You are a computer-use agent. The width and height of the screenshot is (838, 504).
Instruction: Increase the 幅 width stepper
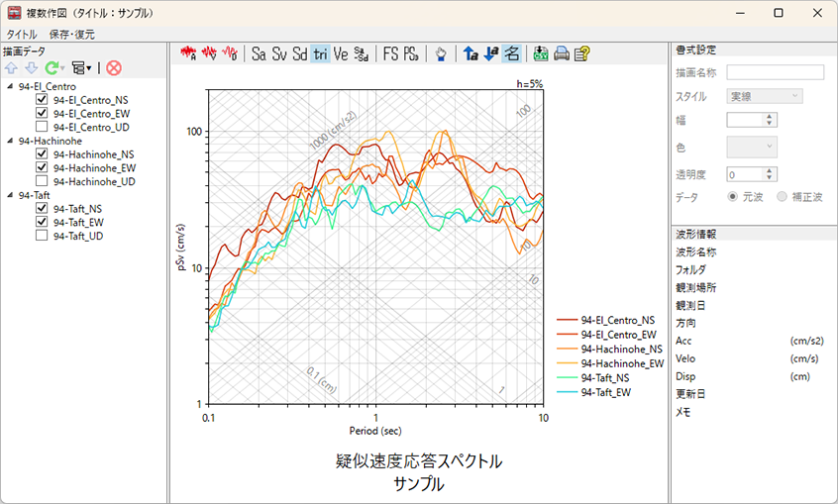click(769, 116)
